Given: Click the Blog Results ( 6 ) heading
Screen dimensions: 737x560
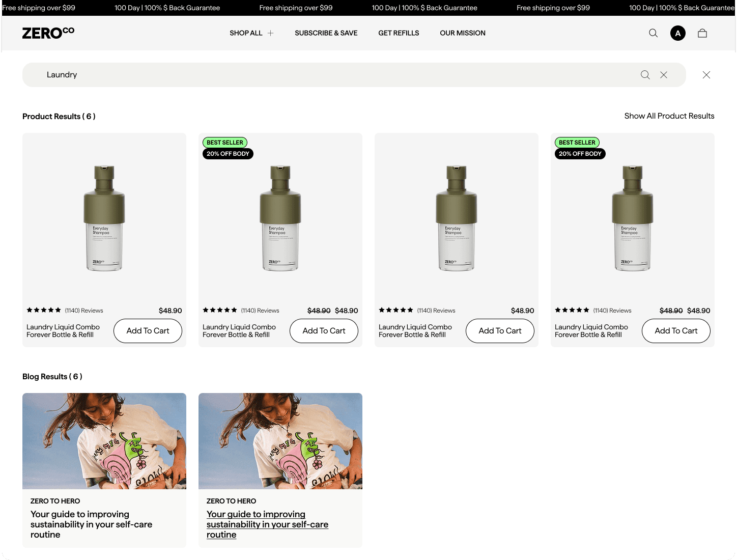Looking at the screenshot, I should point(52,377).
